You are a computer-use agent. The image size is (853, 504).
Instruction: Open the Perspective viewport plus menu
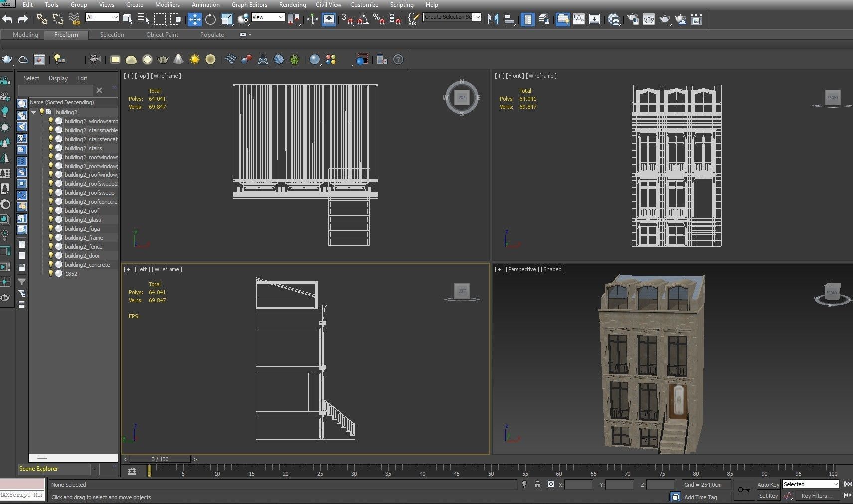tap(499, 269)
